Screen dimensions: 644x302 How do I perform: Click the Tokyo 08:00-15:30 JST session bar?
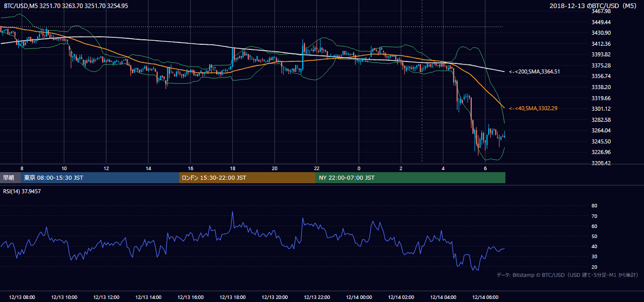point(100,178)
